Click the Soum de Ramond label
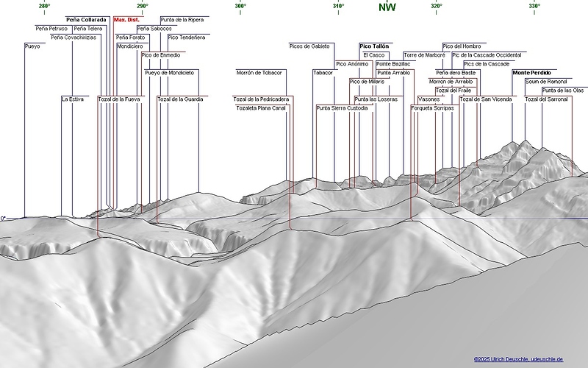Viewport: 588px width, 368px height. pyautogui.click(x=546, y=82)
